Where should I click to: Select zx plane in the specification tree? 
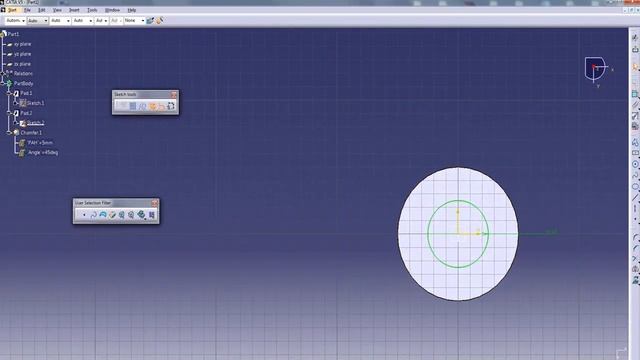[22, 64]
